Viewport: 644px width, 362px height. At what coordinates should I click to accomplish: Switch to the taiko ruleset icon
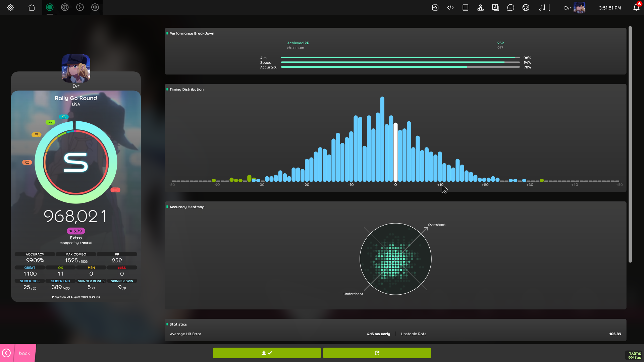[65, 7]
